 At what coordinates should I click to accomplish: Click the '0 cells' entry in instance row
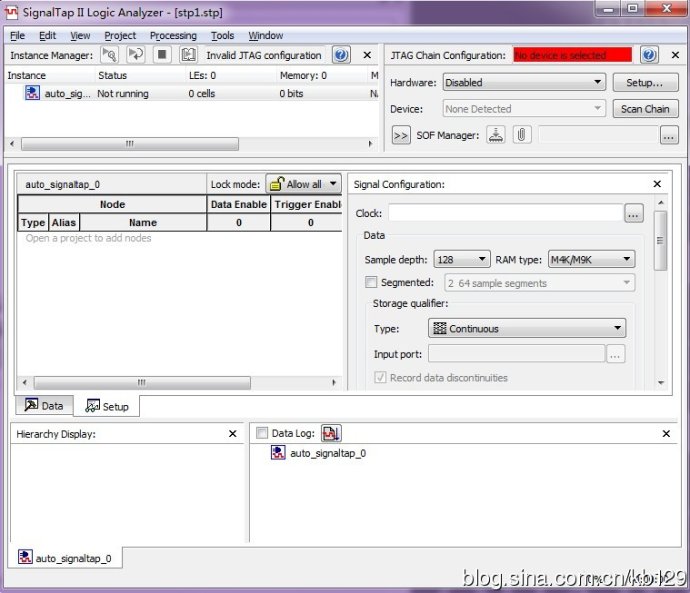pyautogui.click(x=202, y=93)
